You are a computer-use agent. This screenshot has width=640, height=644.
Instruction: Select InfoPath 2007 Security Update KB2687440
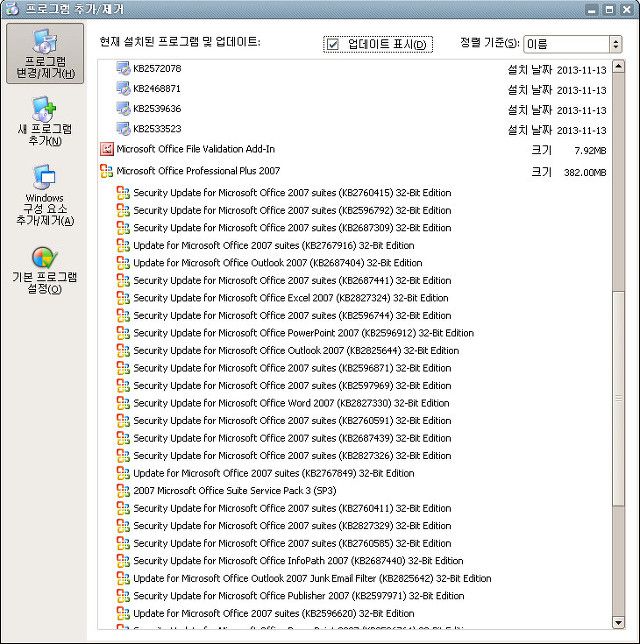tap(298, 561)
